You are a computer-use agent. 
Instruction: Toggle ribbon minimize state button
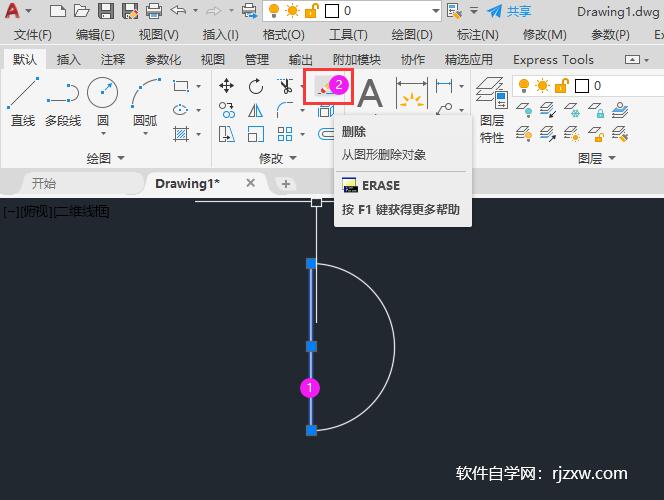click(x=632, y=60)
